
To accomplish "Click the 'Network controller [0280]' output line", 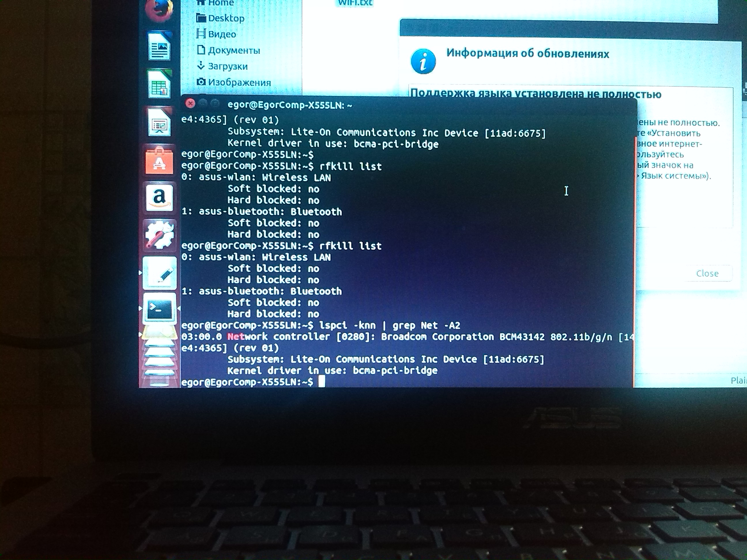I will tap(407, 337).
